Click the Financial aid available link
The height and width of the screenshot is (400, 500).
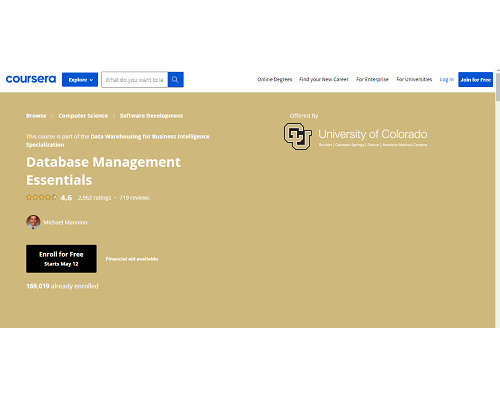pyautogui.click(x=132, y=259)
